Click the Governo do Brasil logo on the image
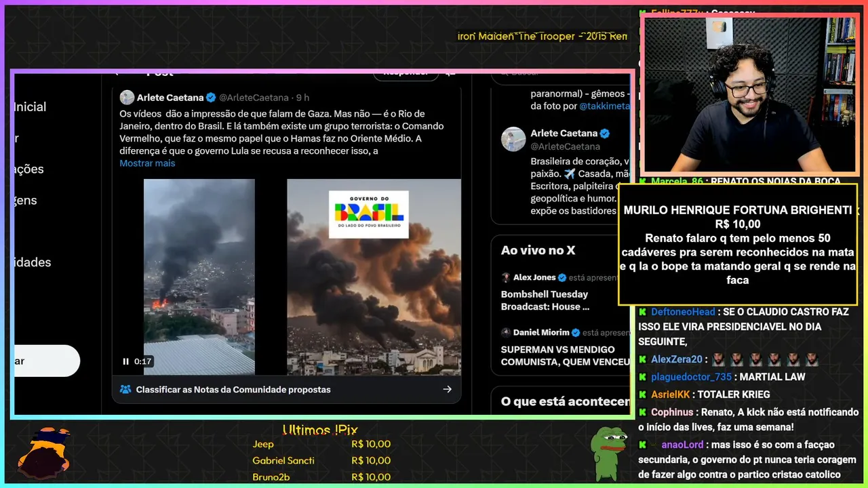Viewport: 868px width, 488px height. coord(369,214)
